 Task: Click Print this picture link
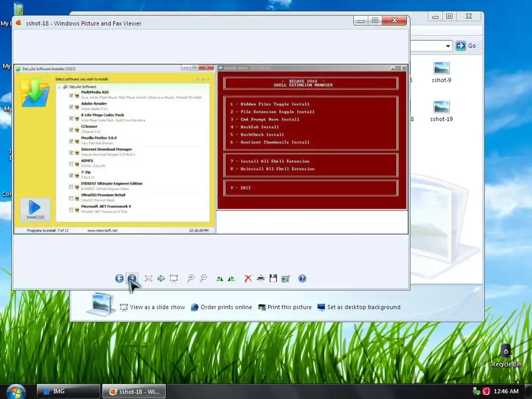[x=285, y=307]
